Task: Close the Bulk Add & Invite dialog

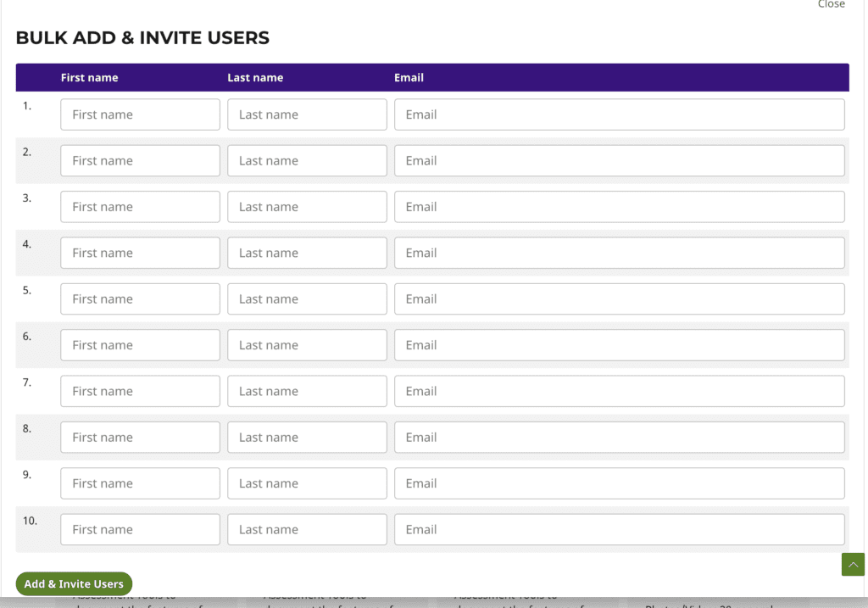Action: (831, 5)
